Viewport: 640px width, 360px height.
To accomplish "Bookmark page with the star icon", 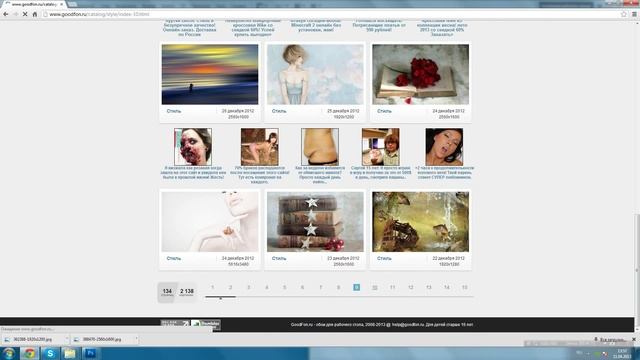I will [x=624, y=14].
